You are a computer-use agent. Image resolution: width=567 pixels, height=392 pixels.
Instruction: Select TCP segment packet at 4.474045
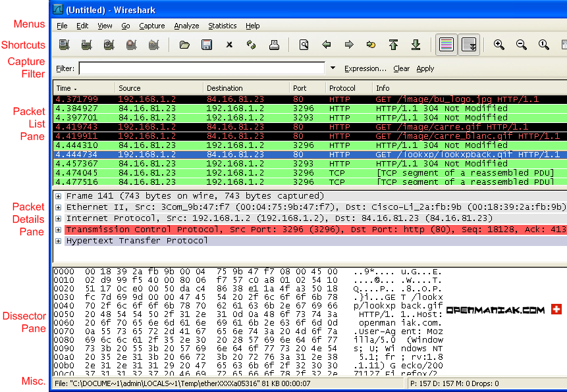point(310,173)
